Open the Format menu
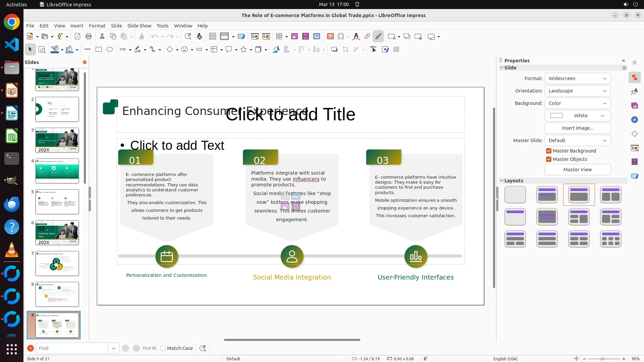Image resolution: width=644 pixels, height=362 pixels. pos(97,26)
